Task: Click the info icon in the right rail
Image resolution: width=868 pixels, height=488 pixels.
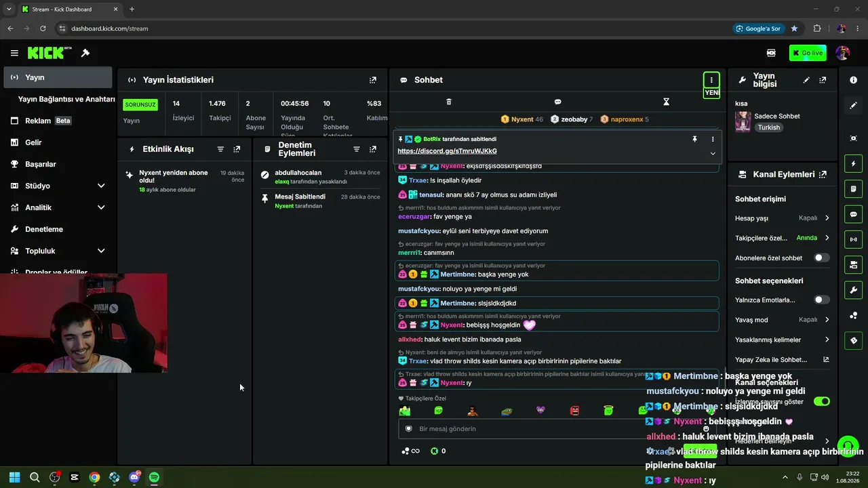Action: point(853,80)
